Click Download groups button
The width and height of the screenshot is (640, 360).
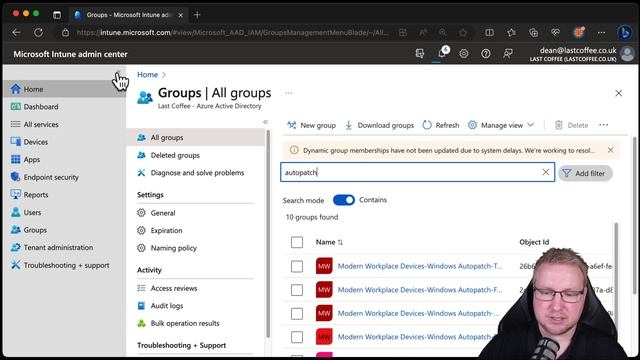click(379, 125)
